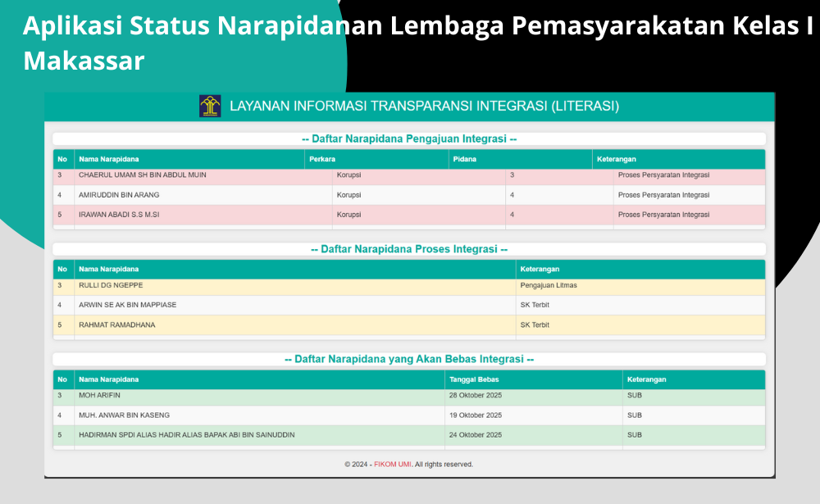The width and height of the screenshot is (820, 504).
Task: Select the Daftar Narapidana Proses Integrasi heading
Action: (x=408, y=249)
